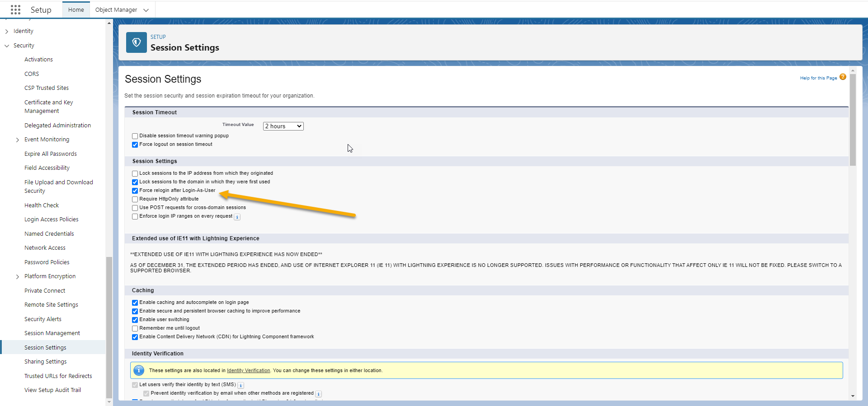
Task: Open the Object Manager dropdown chevron
Action: (146, 10)
